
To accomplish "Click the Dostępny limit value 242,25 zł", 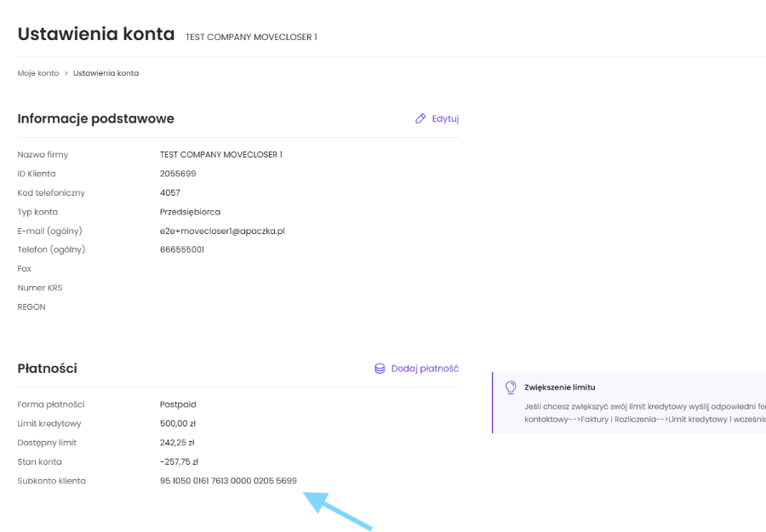I will coord(177,443).
